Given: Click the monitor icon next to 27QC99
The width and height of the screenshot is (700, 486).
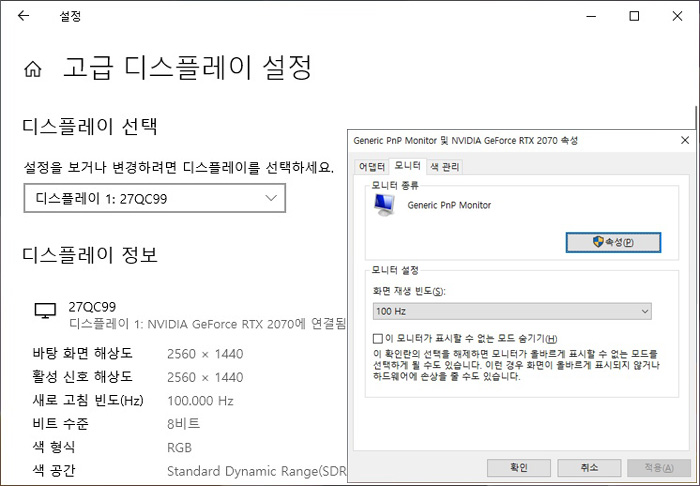Looking at the screenshot, I should pyautogui.click(x=45, y=312).
